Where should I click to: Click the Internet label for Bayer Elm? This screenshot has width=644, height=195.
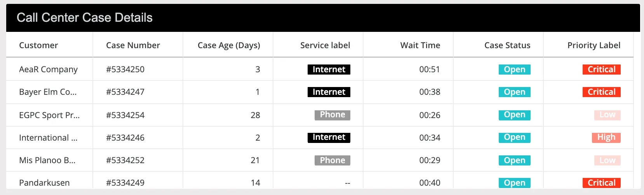point(329,92)
